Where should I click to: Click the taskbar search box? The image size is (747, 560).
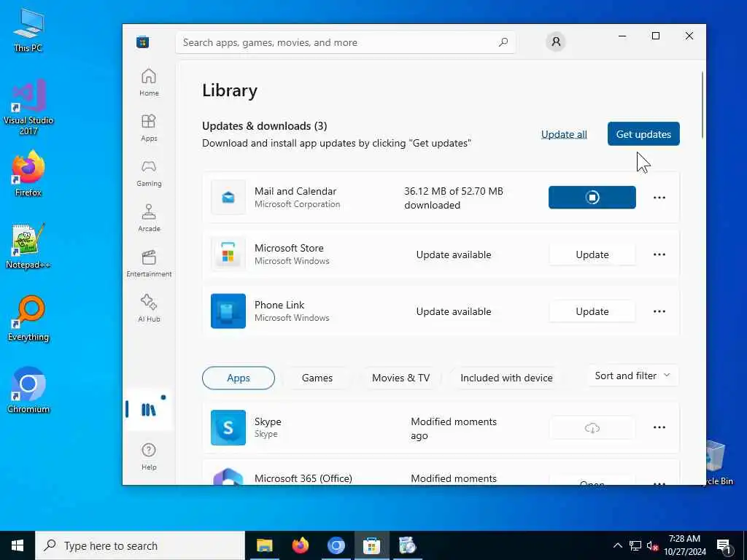click(x=140, y=545)
